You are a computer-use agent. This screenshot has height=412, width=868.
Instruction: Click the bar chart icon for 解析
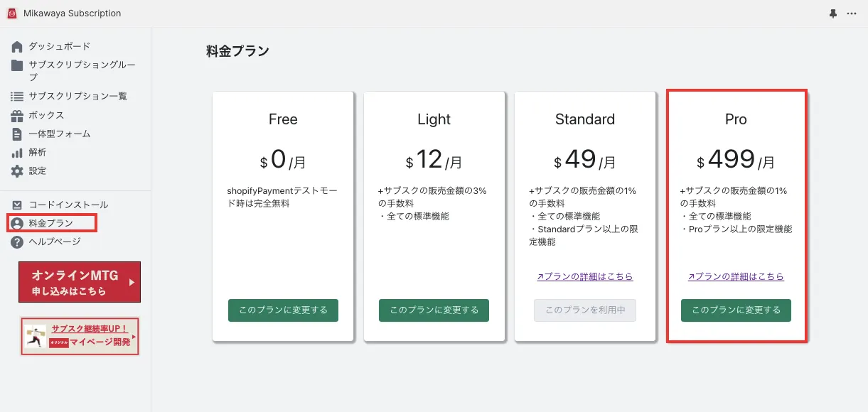(x=17, y=153)
